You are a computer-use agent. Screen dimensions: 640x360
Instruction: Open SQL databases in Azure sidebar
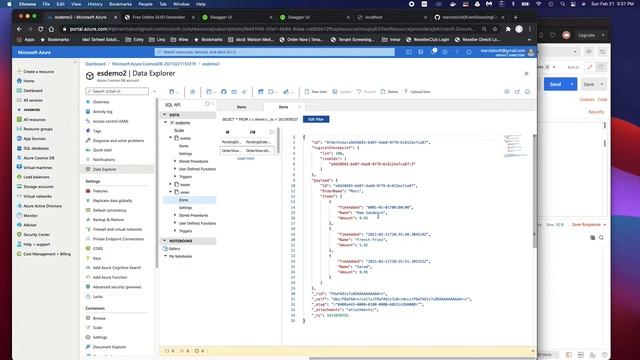pyautogui.click(x=33, y=148)
